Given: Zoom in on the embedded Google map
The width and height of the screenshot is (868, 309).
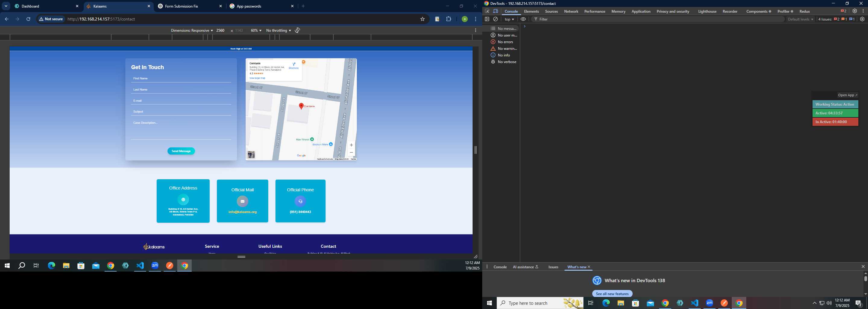Looking at the screenshot, I should click(x=351, y=145).
